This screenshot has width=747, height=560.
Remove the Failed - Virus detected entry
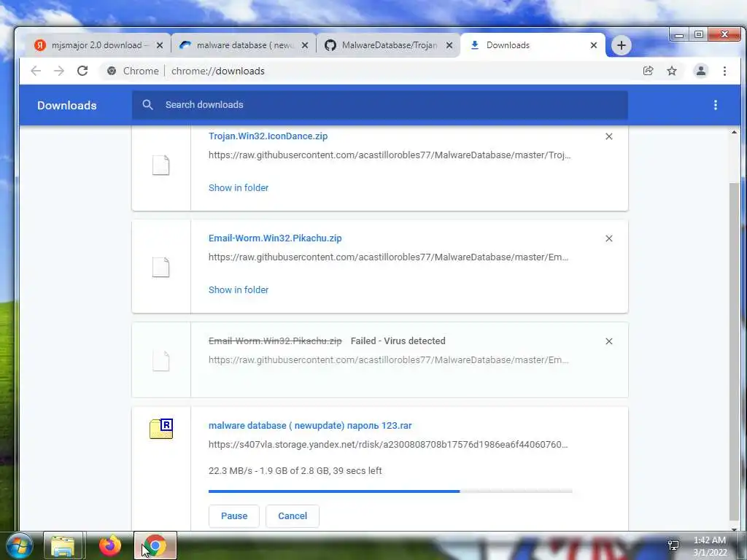(609, 341)
